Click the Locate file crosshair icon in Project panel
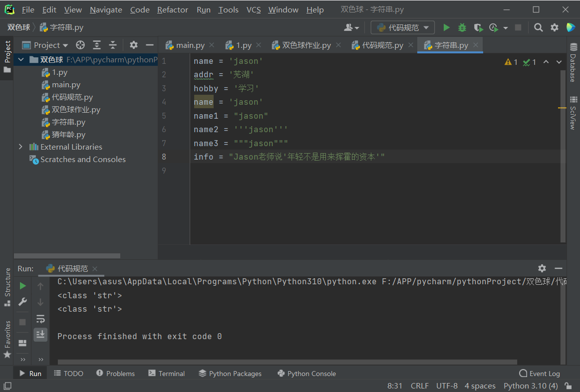Screen dimensions: 580x392 point(80,45)
